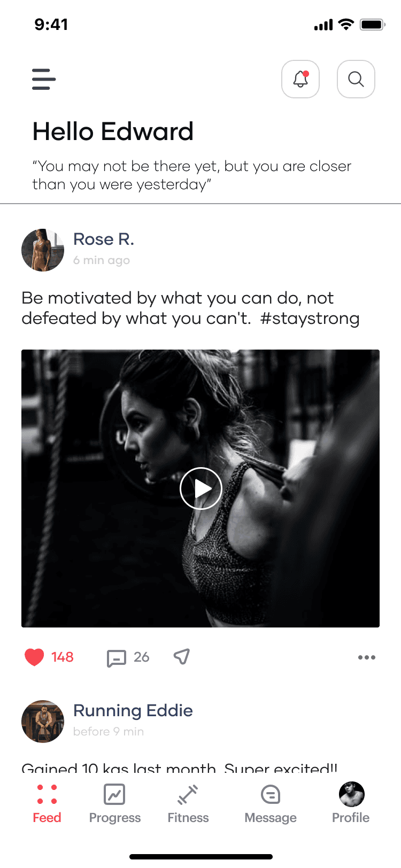This screenshot has height=868, width=401.
Task: Open the Fitness dumbbell tab
Action: coord(188,804)
